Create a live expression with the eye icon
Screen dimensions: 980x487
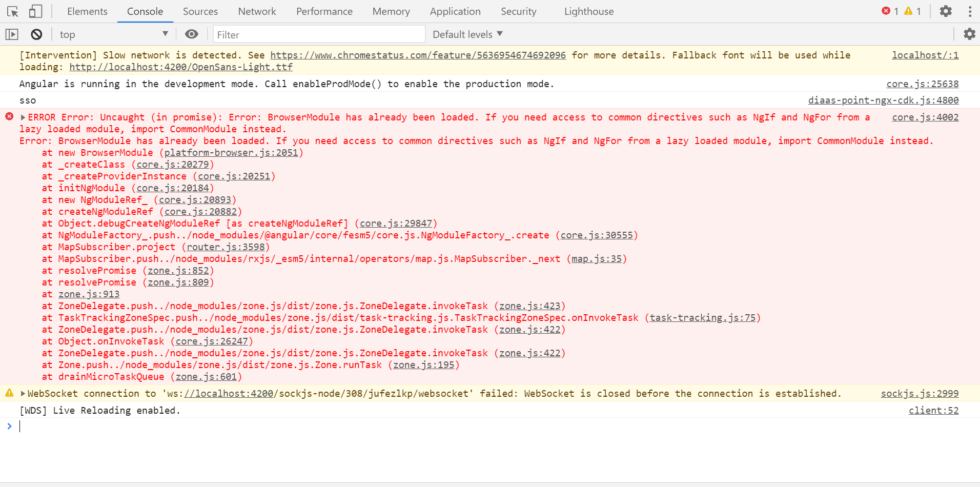click(x=191, y=34)
